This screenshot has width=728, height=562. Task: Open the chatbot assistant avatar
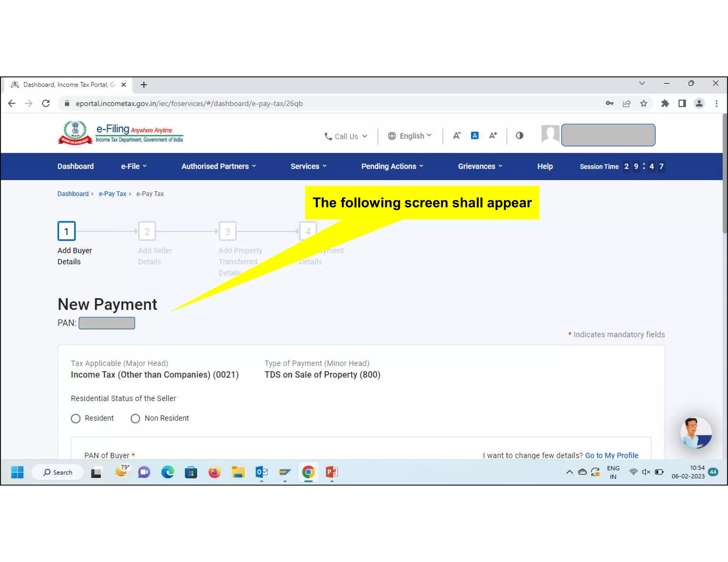695,432
